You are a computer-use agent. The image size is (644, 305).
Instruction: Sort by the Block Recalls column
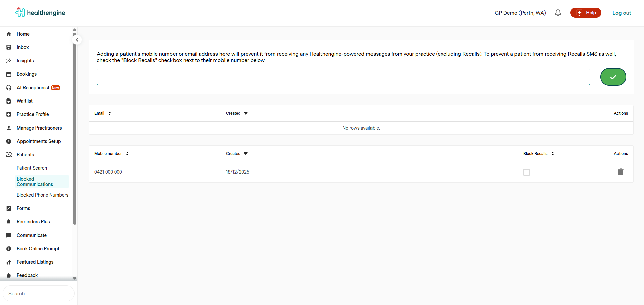point(538,154)
